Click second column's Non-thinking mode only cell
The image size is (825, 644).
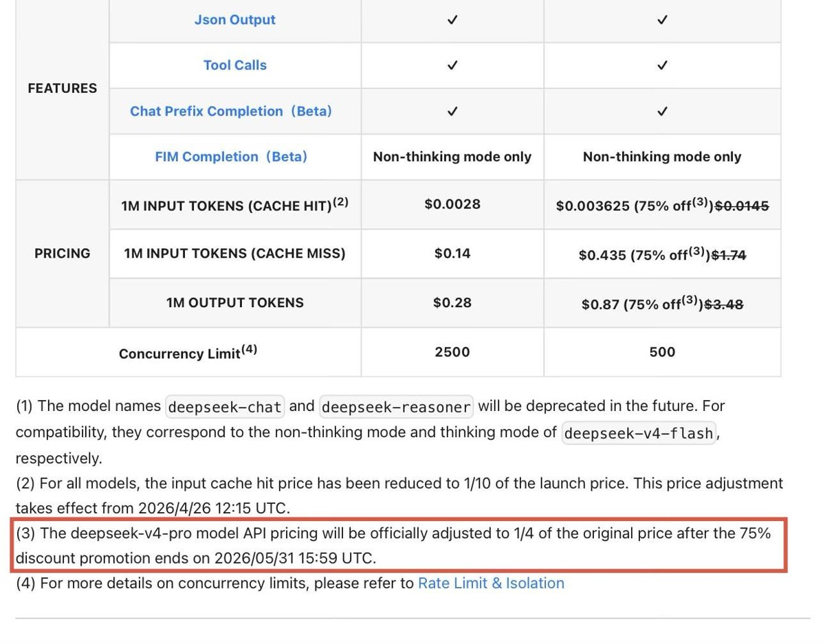pyautogui.click(x=662, y=157)
